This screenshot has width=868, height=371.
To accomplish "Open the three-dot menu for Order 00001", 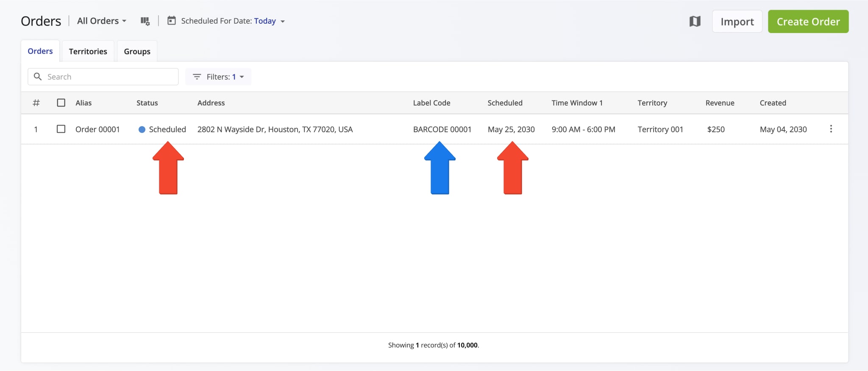I will point(831,129).
